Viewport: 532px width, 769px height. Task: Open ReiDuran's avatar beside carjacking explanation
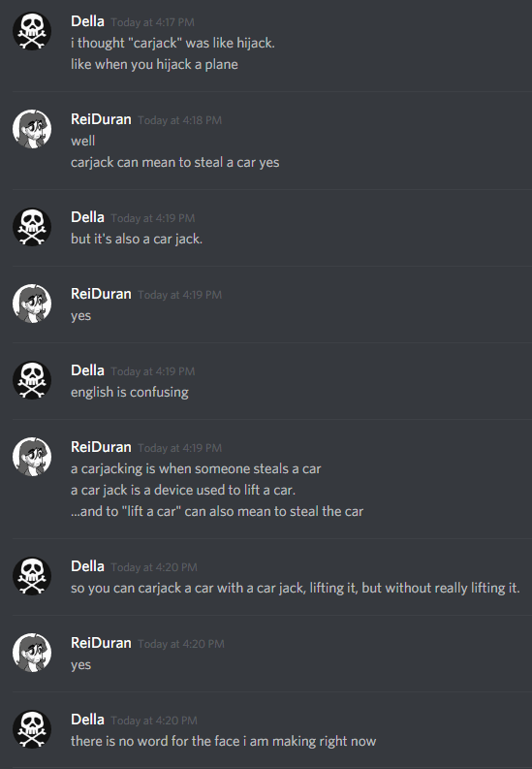pyautogui.click(x=32, y=457)
